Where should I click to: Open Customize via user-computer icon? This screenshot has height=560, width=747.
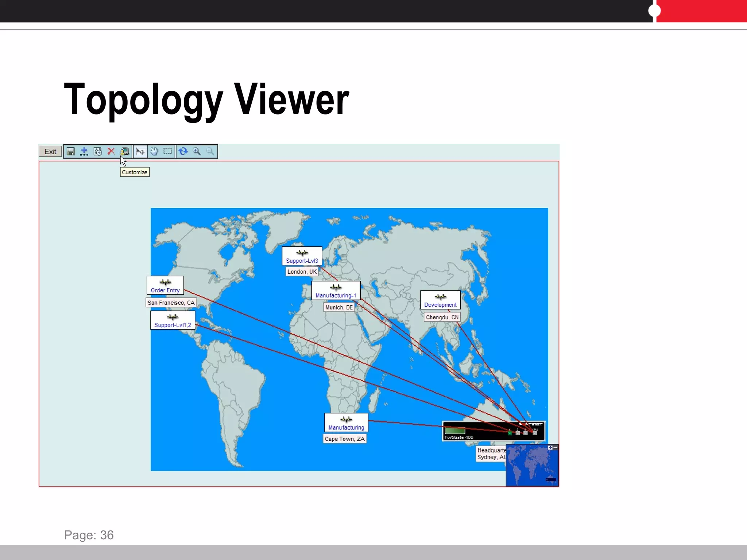tap(124, 151)
